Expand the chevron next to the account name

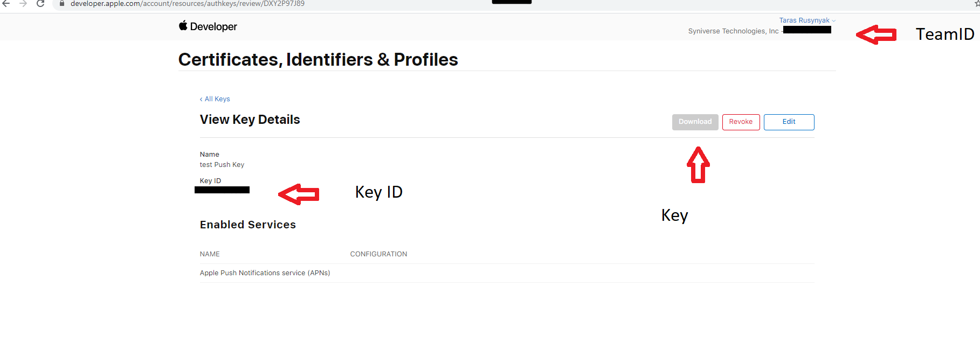click(834, 21)
